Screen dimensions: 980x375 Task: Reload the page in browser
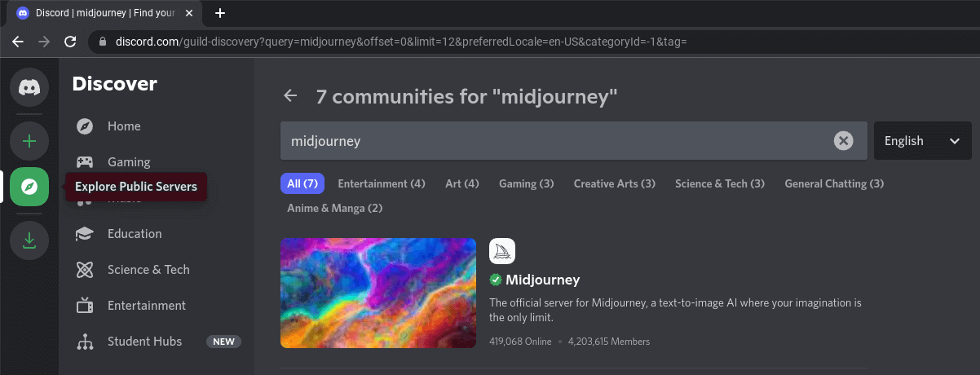[70, 41]
